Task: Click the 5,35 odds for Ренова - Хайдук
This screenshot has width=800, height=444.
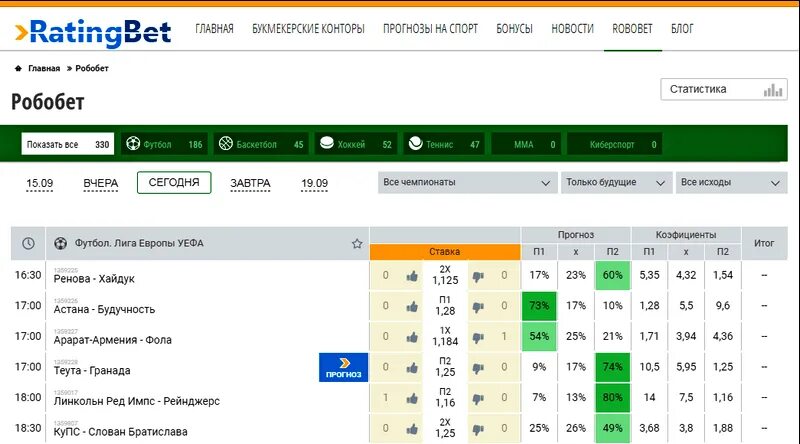Action: pos(649,276)
